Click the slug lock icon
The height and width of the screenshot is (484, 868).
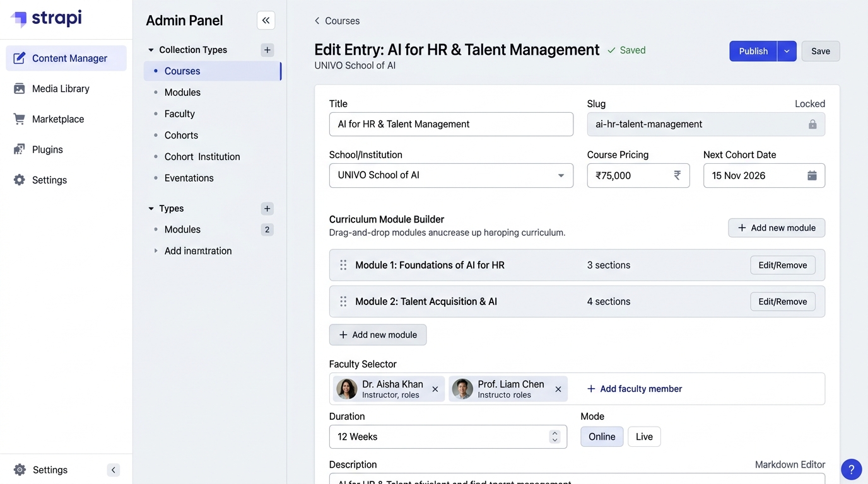812,124
